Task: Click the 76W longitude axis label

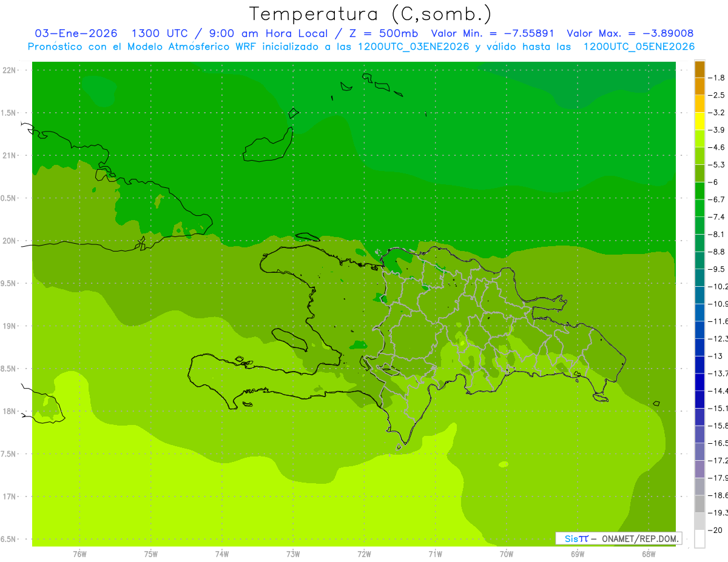Action: click(79, 554)
